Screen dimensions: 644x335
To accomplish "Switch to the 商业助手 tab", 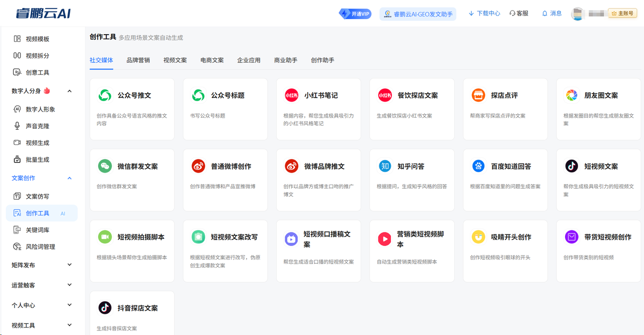I will pyautogui.click(x=286, y=60).
